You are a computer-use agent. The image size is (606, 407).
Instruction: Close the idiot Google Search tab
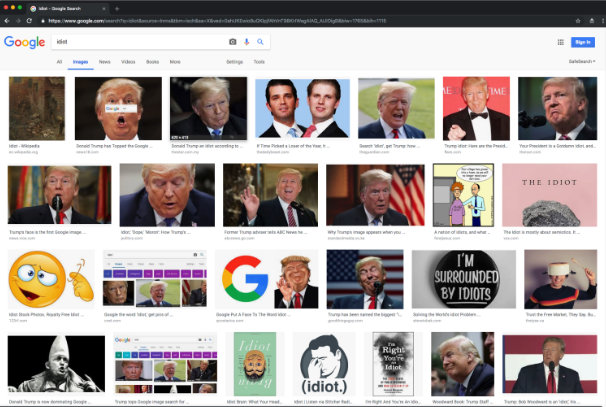coord(104,9)
